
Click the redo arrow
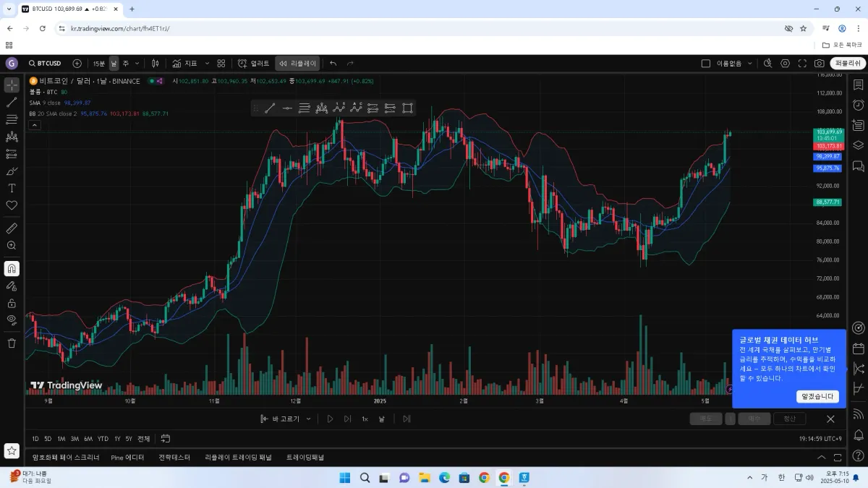pyautogui.click(x=350, y=64)
